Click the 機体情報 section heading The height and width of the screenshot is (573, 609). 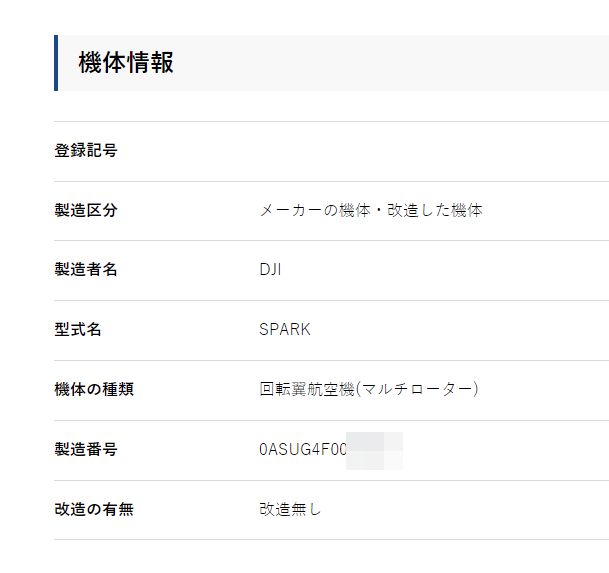pyautogui.click(x=126, y=63)
